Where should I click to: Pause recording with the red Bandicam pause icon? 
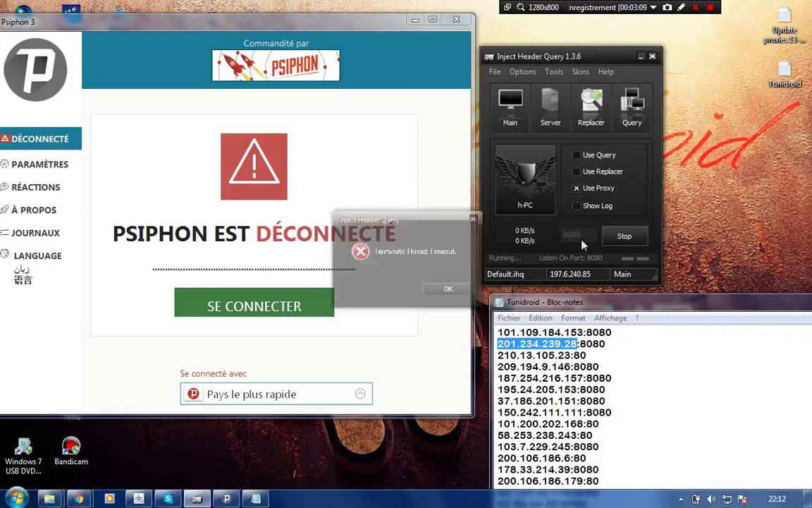click(696, 7)
